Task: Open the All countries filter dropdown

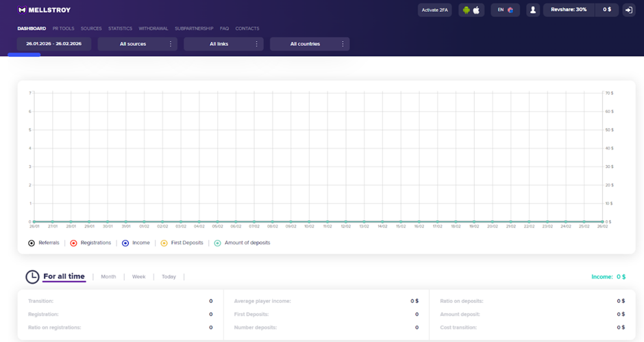Action: [x=309, y=44]
